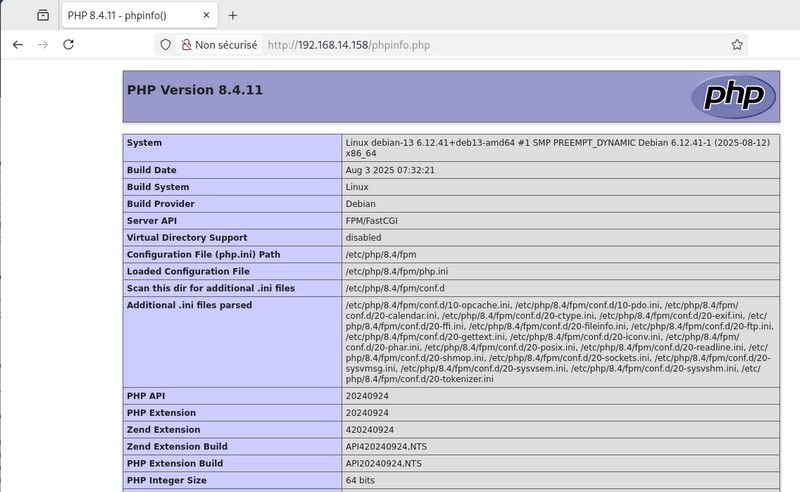Open the tracking protection shield panel

(x=166, y=45)
